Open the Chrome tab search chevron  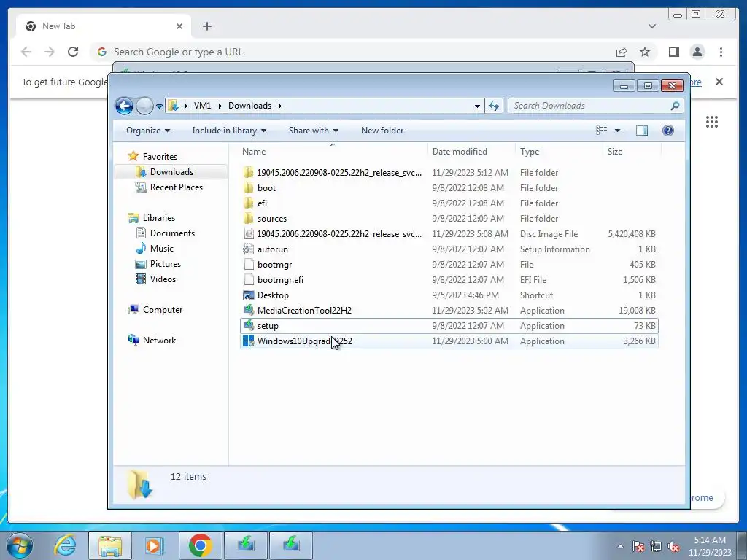click(651, 26)
